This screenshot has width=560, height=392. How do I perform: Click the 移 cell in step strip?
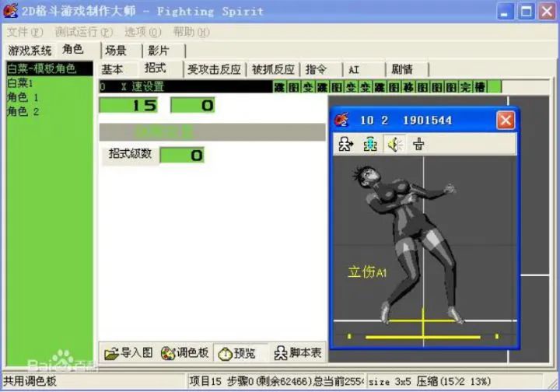point(408,87)
